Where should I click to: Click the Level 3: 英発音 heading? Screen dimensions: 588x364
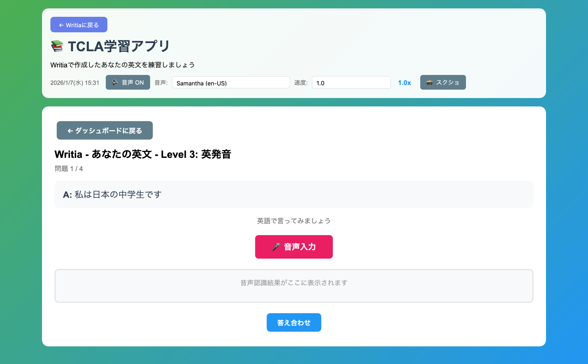(143, 154)
